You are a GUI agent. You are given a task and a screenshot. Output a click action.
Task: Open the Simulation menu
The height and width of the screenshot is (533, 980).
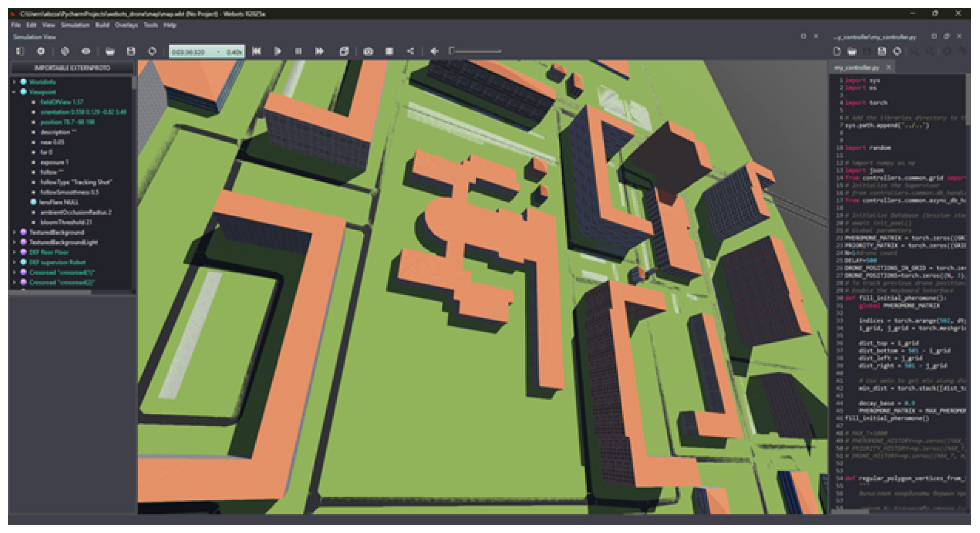coord(75,25)
